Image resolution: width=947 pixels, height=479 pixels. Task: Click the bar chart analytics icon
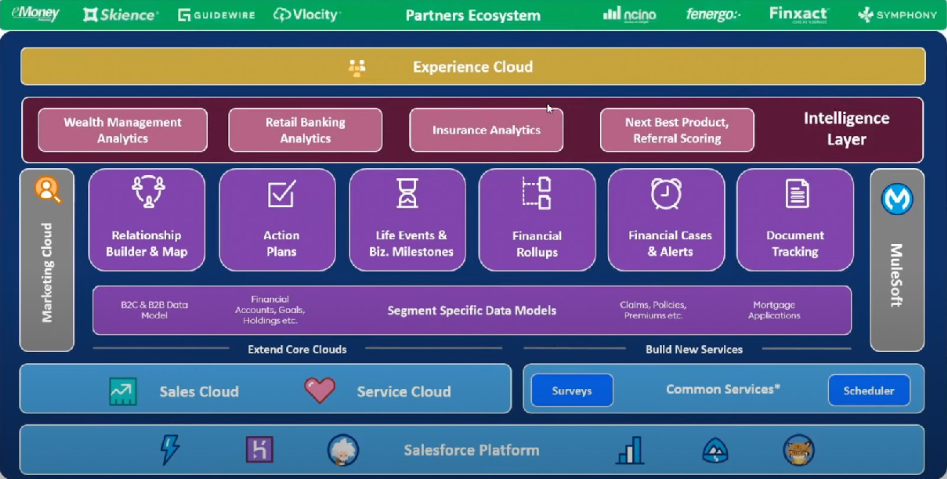click(x=630, y=450)
